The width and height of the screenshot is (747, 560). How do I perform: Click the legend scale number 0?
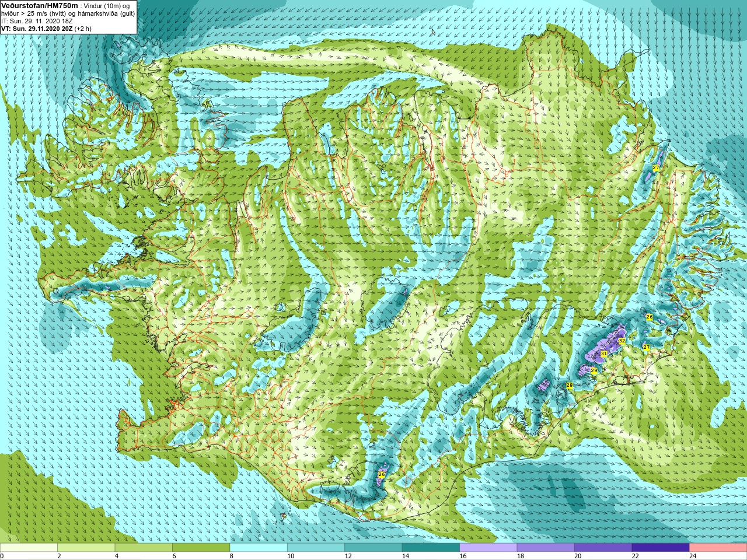tap(2, 556)
